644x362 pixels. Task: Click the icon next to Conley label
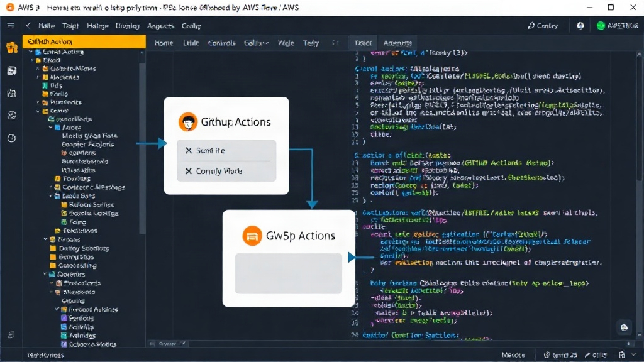coord(531,26)
